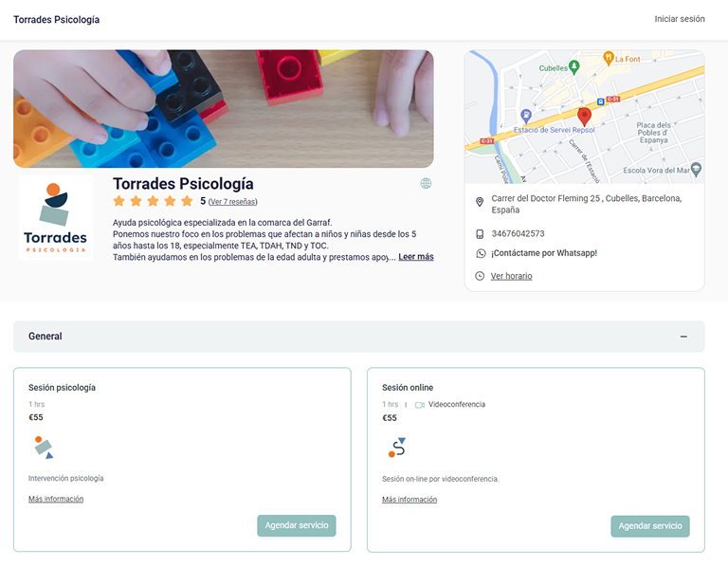Click the Videoconferencia label
Screen dimensions: 728x567
pos(456,405)
